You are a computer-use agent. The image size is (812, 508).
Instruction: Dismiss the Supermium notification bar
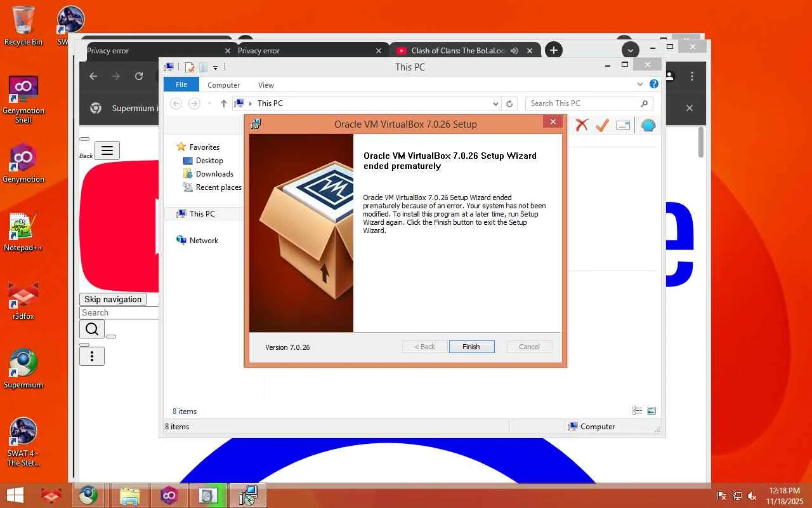[690, 108]
